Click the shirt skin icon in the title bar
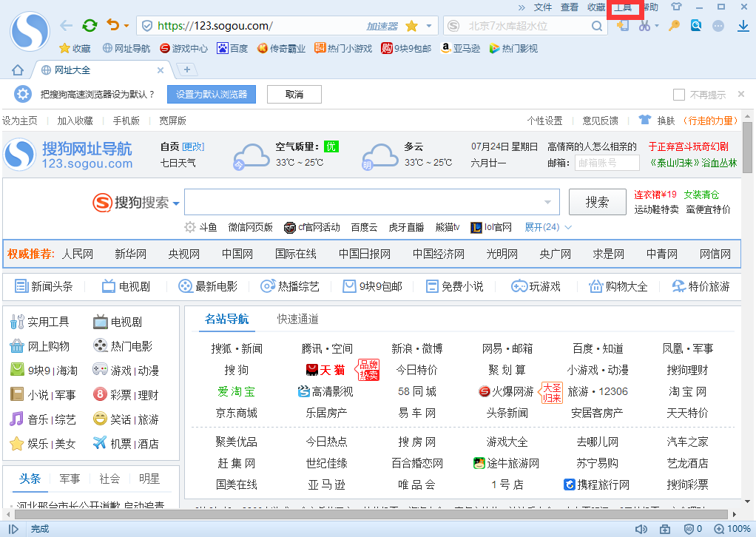756x537 pixels. [x=676, y=7]
